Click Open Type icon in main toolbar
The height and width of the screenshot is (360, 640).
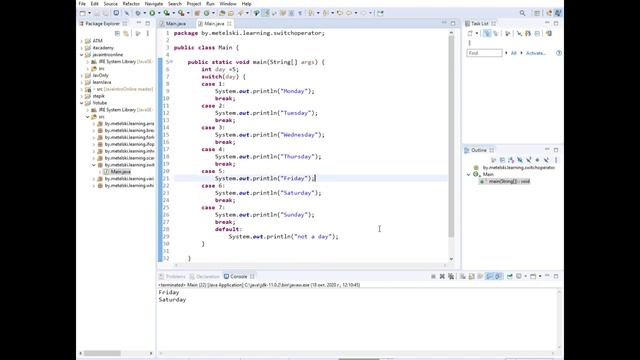[222, 13]
